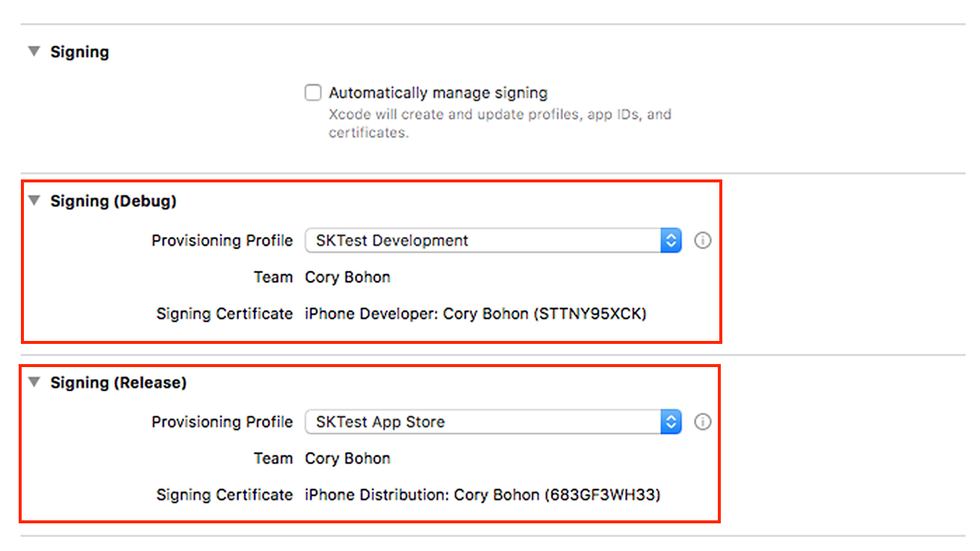This screenshot has width=980, height=551.
Task: Click the Signing (Debug) section header
Action: [114, 201]
